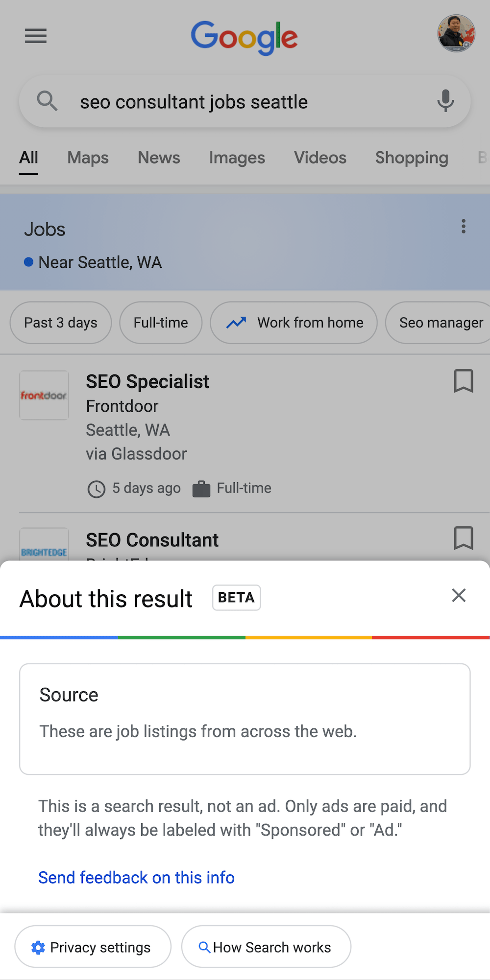Click the search query input field

point(245,102)
